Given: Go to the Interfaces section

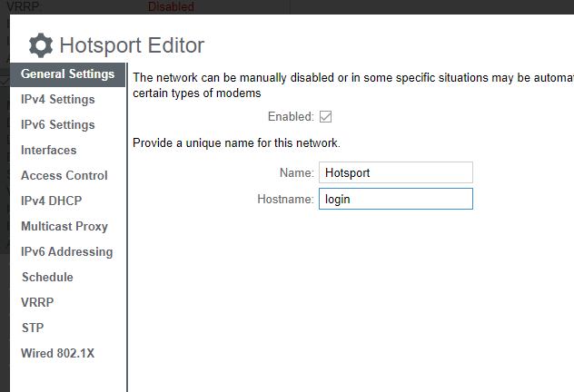Looking at the screenshot, I should 48,150.
